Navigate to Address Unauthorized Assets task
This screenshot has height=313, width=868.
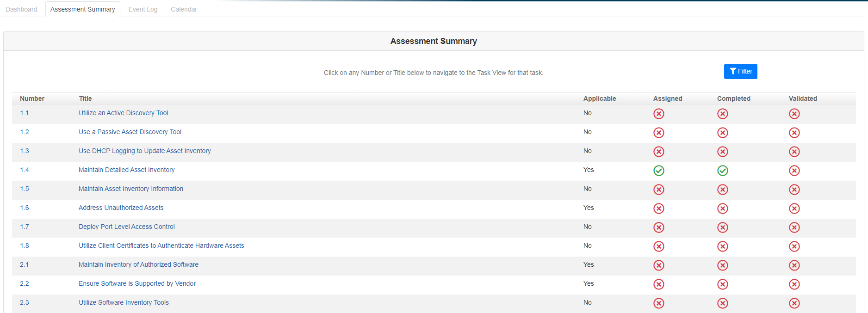(121, 208)
